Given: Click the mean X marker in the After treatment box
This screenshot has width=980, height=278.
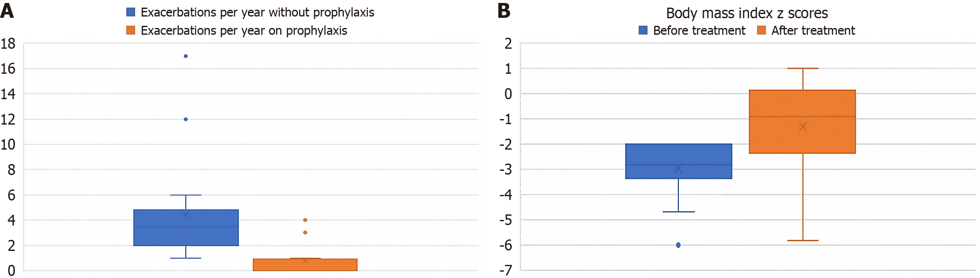Looking at the screenshot, I should [803, 127].
